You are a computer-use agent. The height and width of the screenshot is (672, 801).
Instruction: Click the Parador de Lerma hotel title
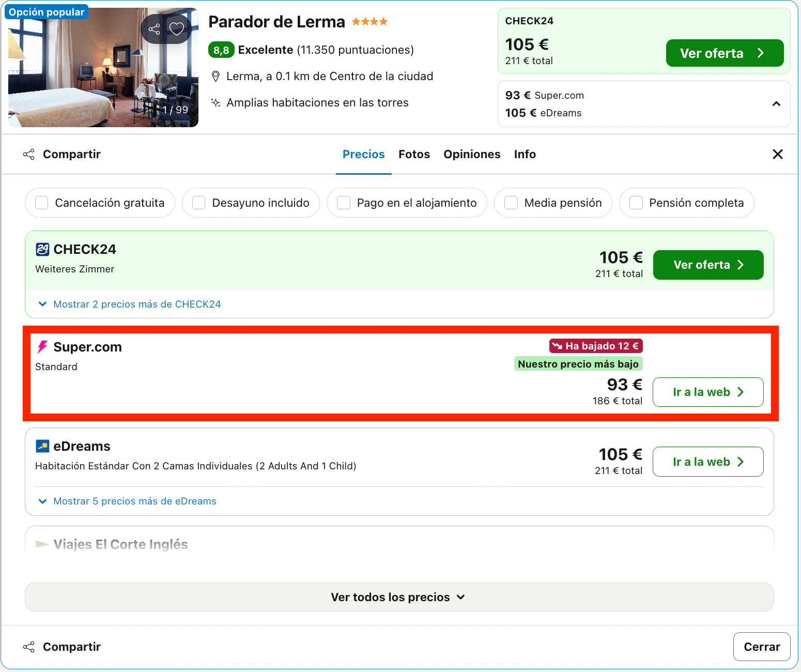(276, 22)
